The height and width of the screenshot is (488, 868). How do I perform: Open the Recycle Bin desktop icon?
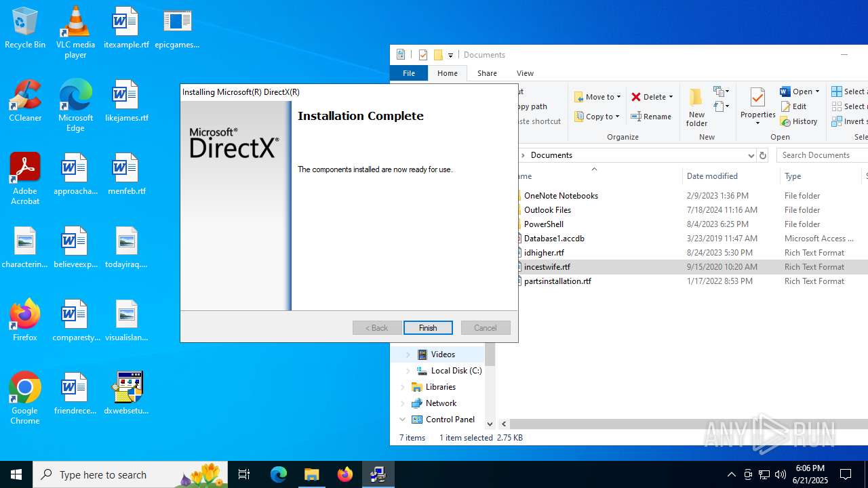coord(25,28)
